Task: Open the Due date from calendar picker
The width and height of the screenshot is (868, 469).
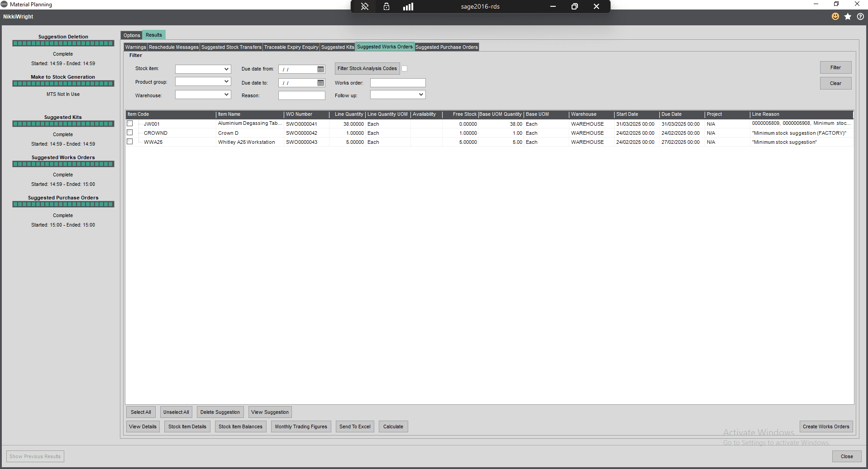Action: coord(320,69)
